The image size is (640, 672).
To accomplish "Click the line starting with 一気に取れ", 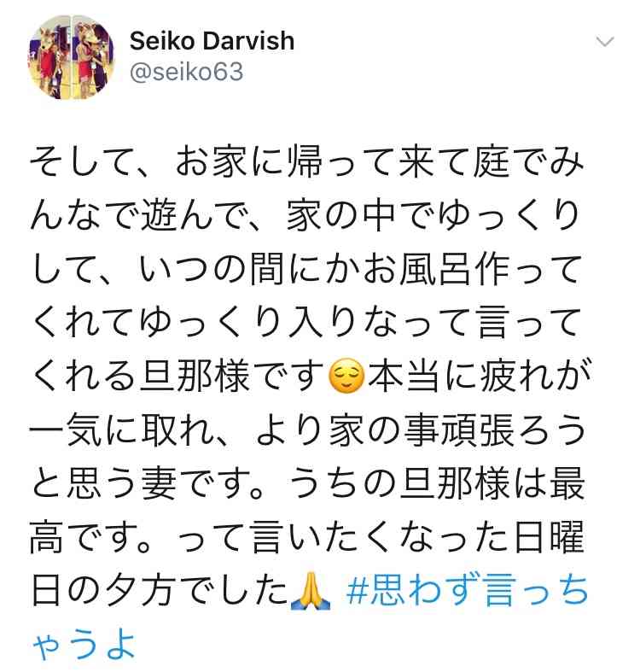I will click(x=307, y=429).
